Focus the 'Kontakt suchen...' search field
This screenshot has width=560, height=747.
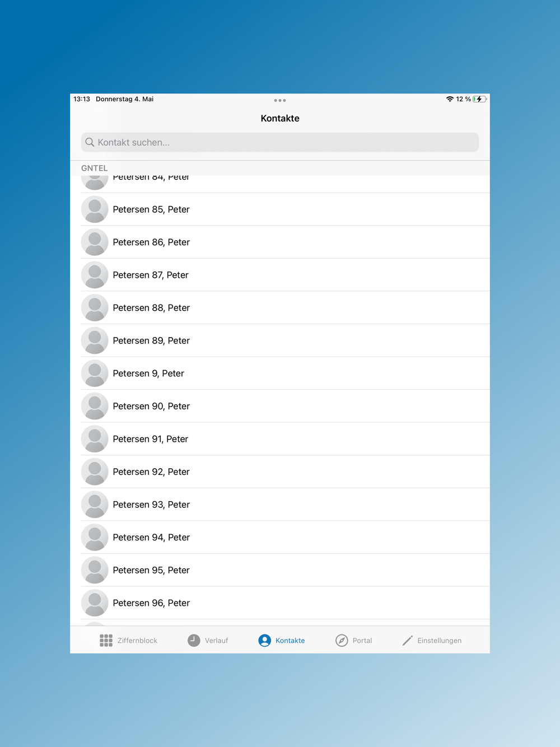(280, 142)
